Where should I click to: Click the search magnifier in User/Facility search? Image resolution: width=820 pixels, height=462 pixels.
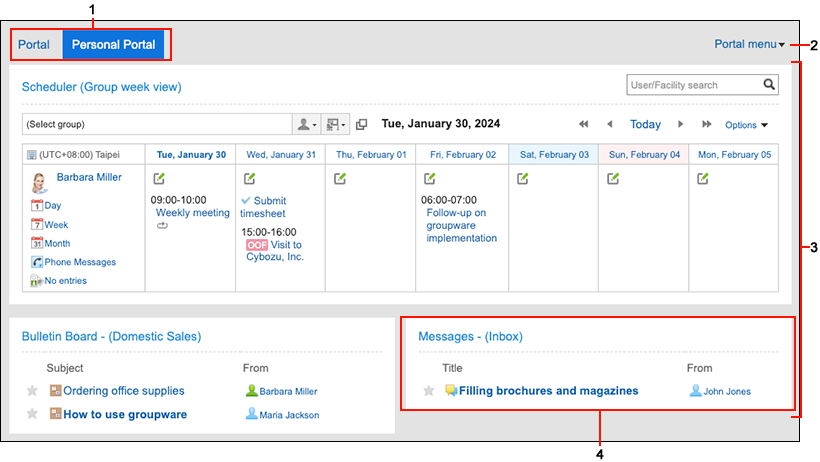769,85
